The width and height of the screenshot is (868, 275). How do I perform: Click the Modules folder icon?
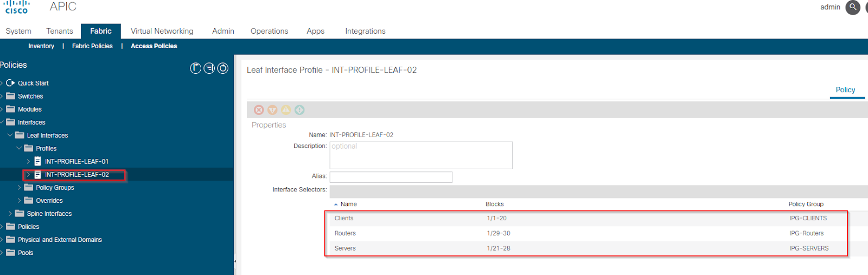pyautogui.click(x=10, y=109)
